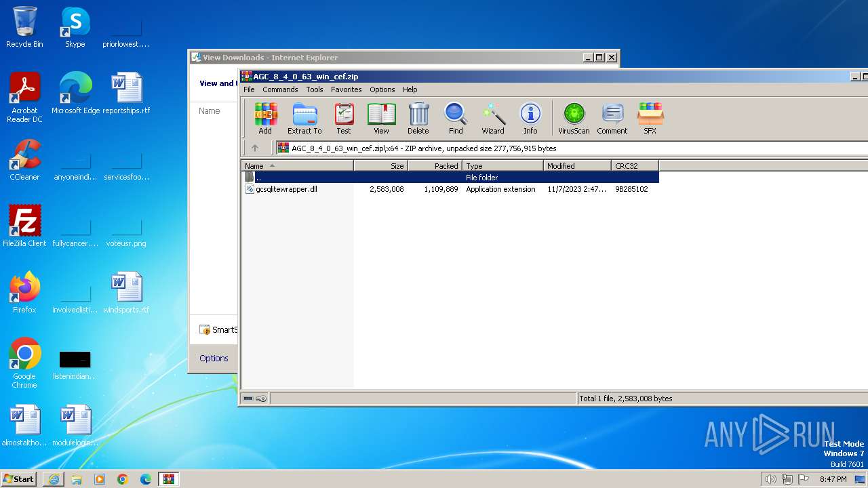
Task: Click WinRAR taskbar button
Action: point(169,479)
